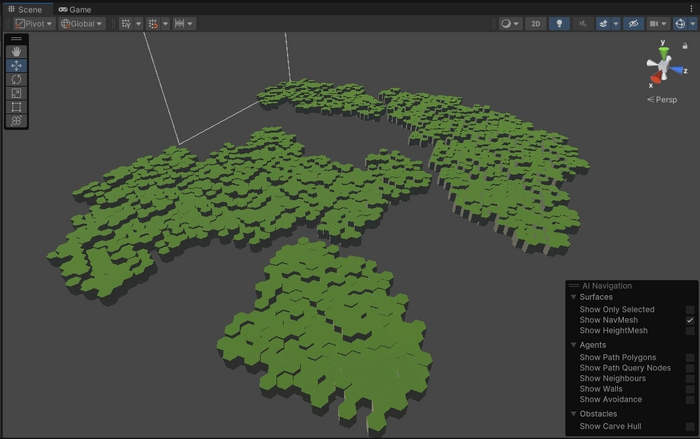Select the Rotate tool

[16, 79]
